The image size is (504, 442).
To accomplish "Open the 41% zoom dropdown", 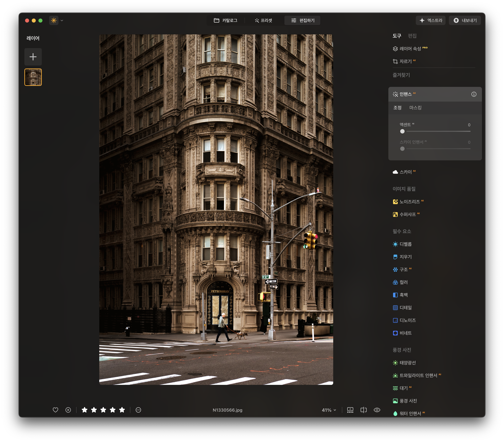I will [x=329, y=410].
